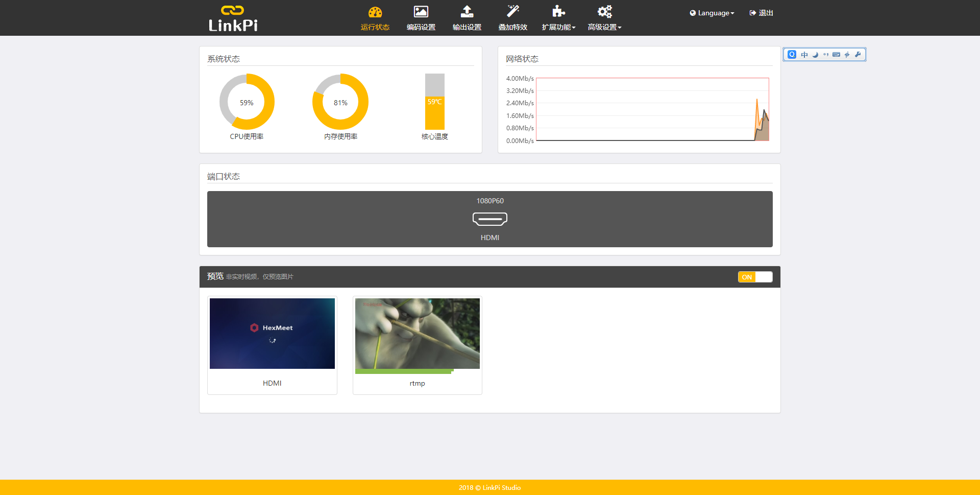The width and height of the screenshot is (980, 495).
Task: Open the rtmp preview thumbnail
Action: 418,334
